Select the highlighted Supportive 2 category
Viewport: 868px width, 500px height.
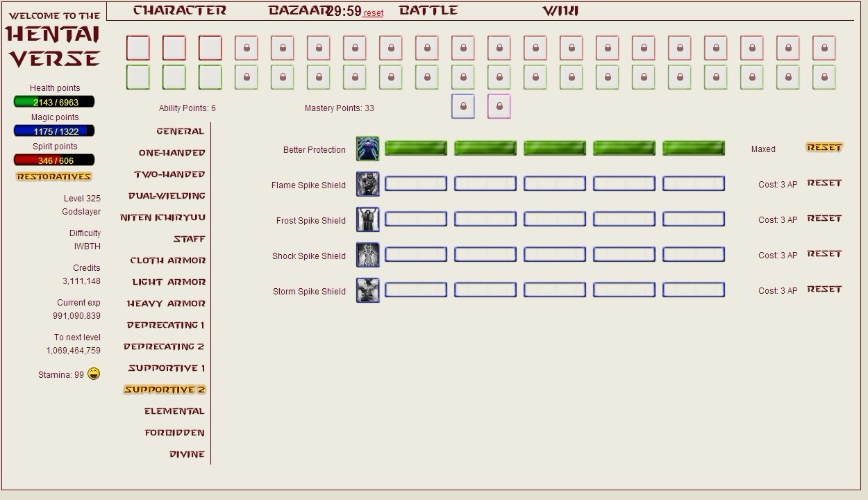(x=165, y=390)
